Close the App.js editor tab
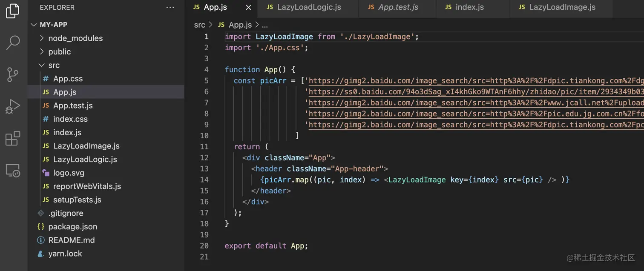 [x=249, y=7]
